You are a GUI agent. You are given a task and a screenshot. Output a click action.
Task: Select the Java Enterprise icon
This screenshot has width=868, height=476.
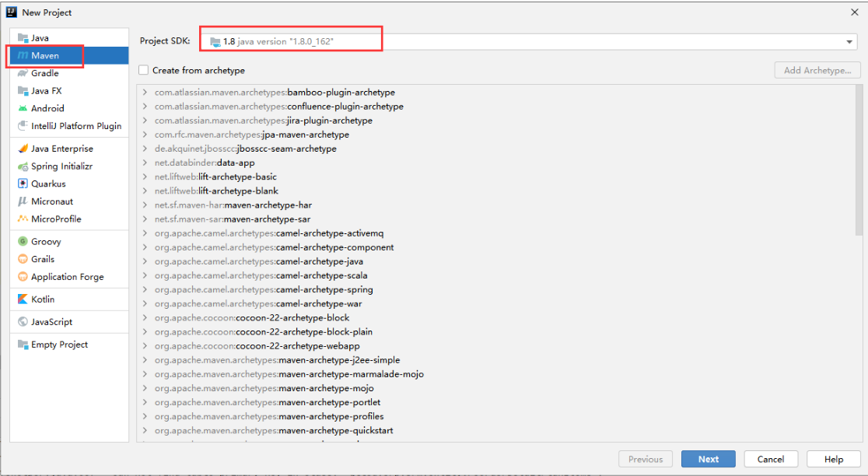coord(23,149)
